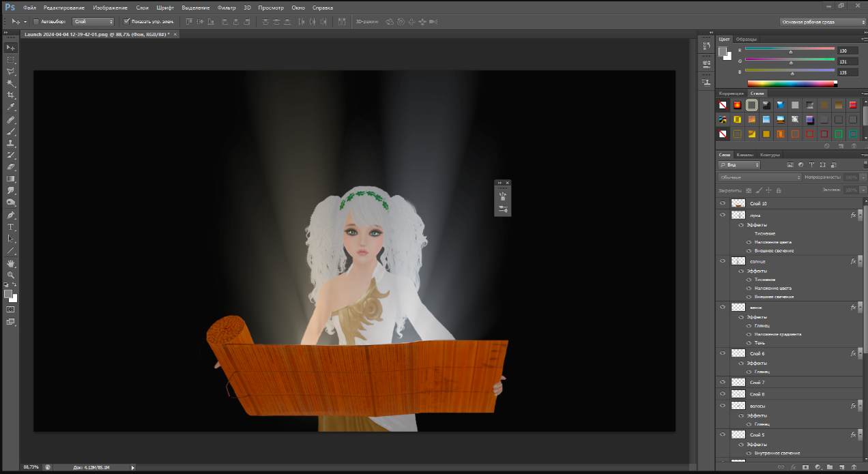868x474 pixels.
Task: Click the lock all padlock icon
Action: tap(779, 190)
